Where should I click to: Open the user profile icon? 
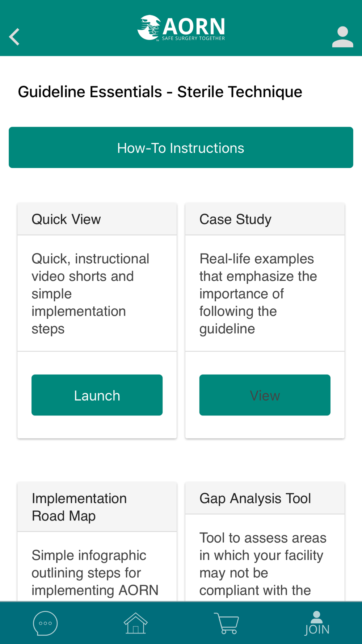coord(342,37)
